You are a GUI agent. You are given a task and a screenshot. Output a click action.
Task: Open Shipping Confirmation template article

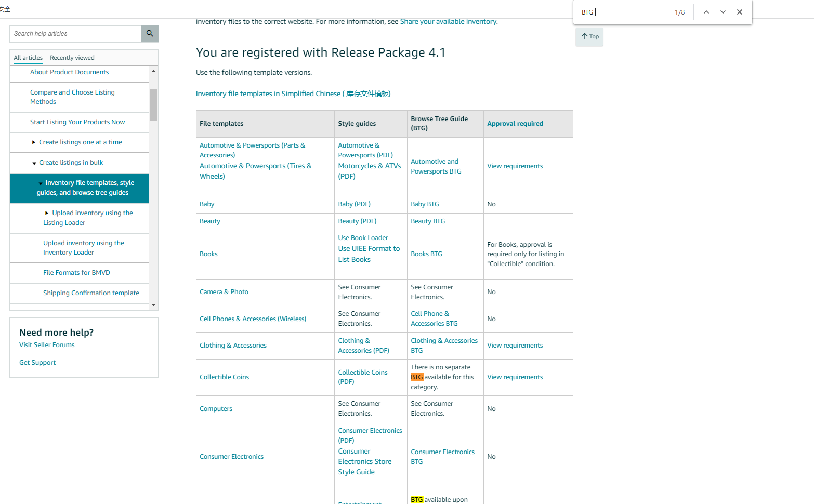[91, 293]
